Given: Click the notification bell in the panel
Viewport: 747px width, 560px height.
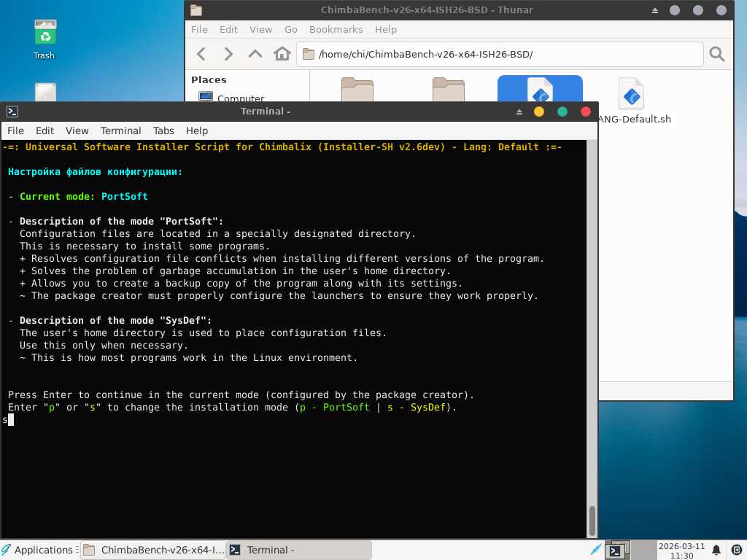Looking at the screenshot, I should tap(716, 550).
